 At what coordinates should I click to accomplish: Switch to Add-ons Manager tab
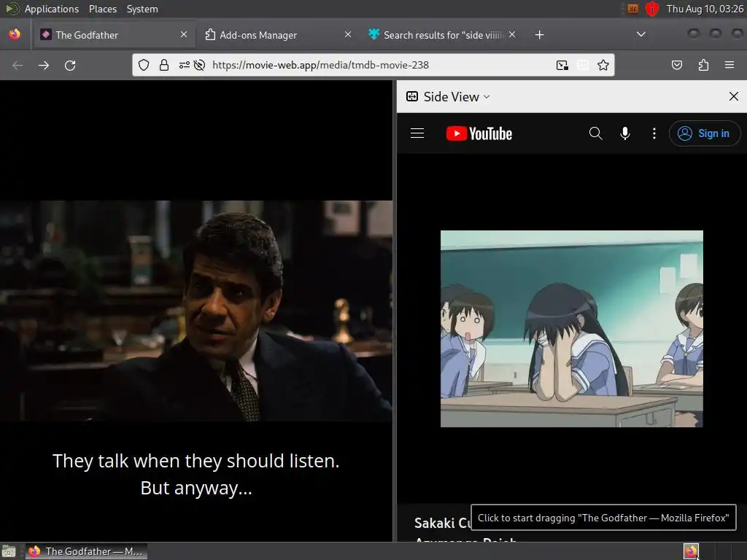click(278, 35)
